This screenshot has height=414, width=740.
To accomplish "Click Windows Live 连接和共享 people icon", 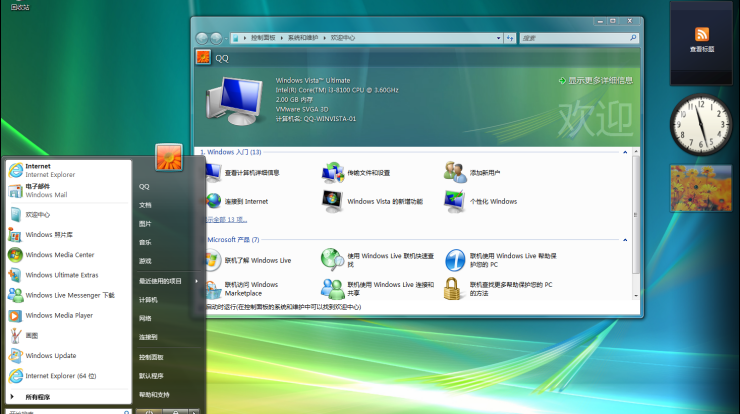I will coord(333,288).
